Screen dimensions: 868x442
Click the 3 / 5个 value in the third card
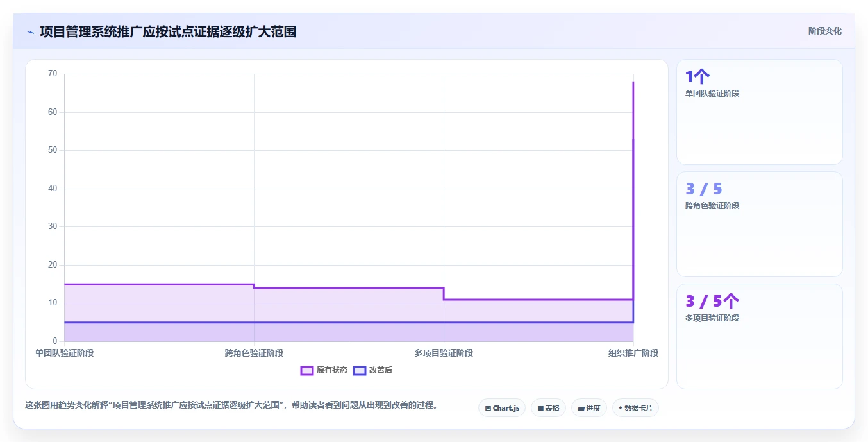pos(712,301)
